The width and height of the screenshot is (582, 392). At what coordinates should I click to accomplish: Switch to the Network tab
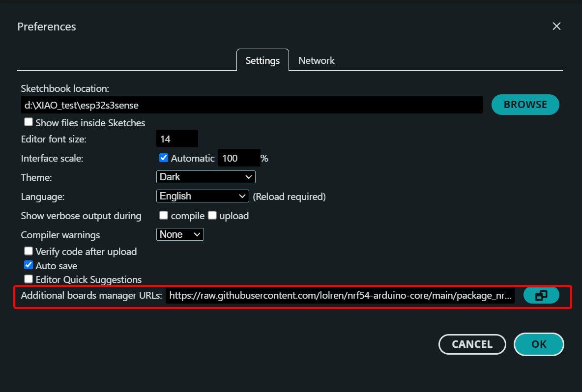coord(316,60)
